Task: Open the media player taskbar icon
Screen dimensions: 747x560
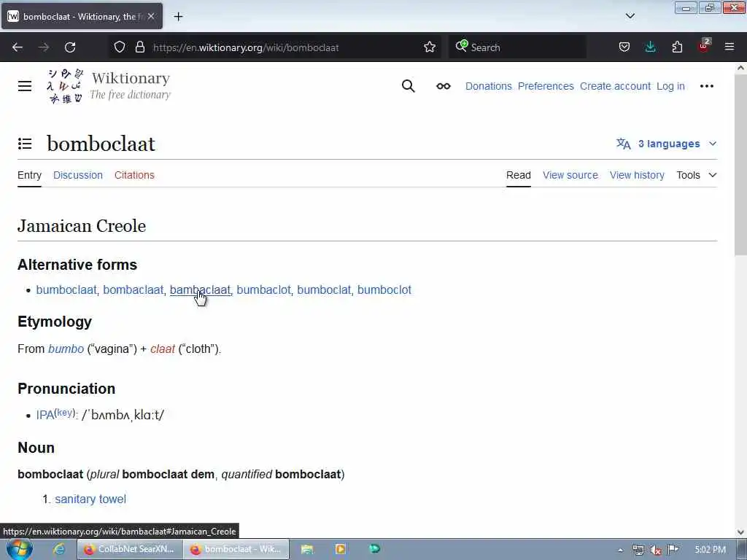Action: coord(340,549)
